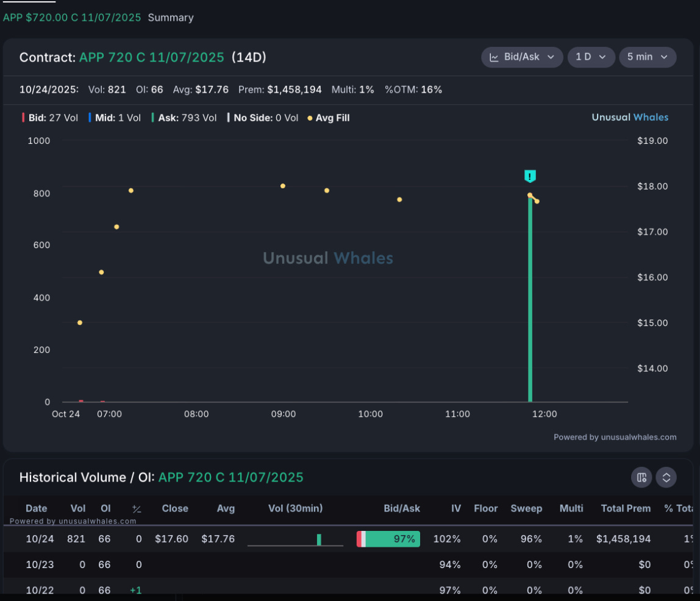Click the 97% Bid/Ask ratio bar
The width and height of the screenshot is (700, 601).
click(x=388, y=539)
